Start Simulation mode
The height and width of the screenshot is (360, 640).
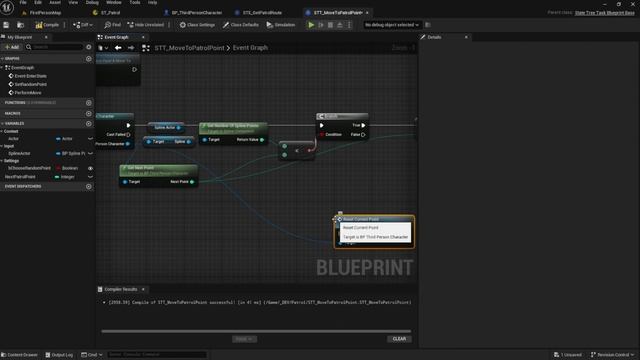[280, 25]
